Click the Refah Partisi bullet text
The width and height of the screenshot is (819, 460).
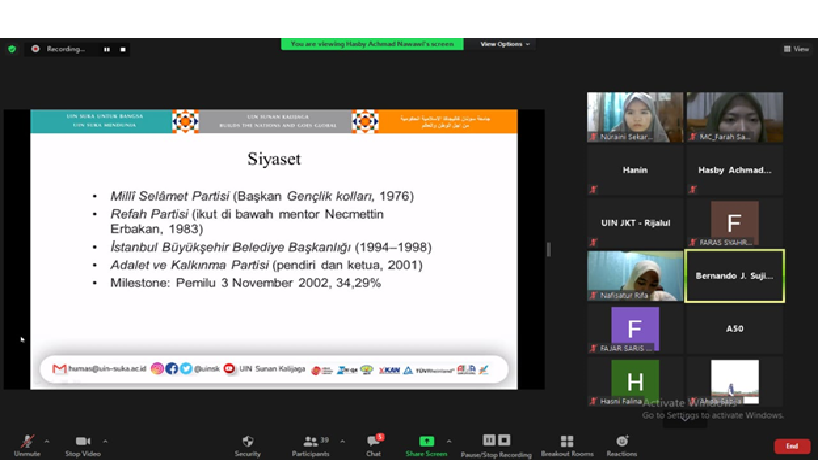pyautogui.click(x=247, y=221)
